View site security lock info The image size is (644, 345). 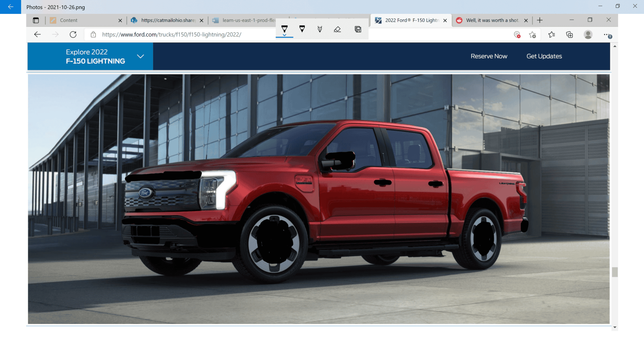point(93,35)
